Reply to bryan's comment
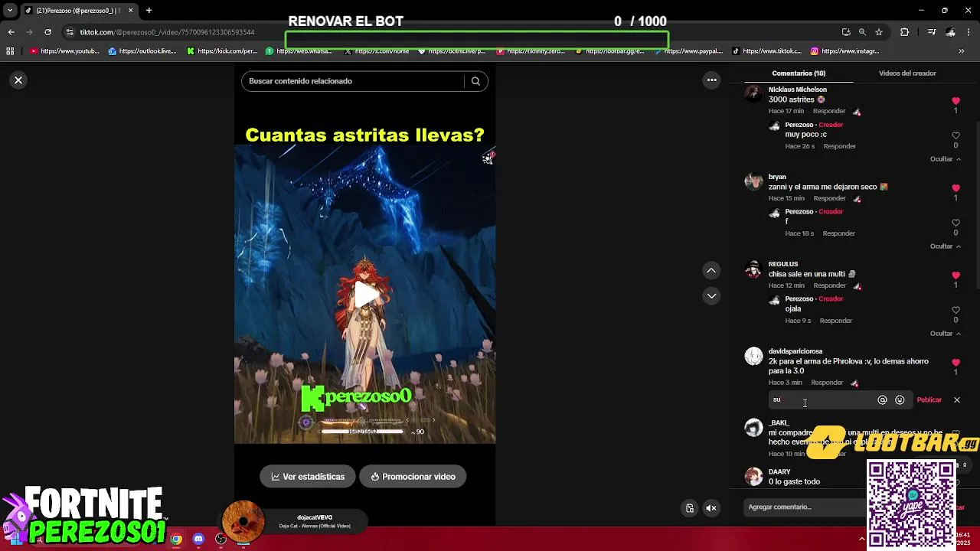980x551 pixels. click(829, 199)
